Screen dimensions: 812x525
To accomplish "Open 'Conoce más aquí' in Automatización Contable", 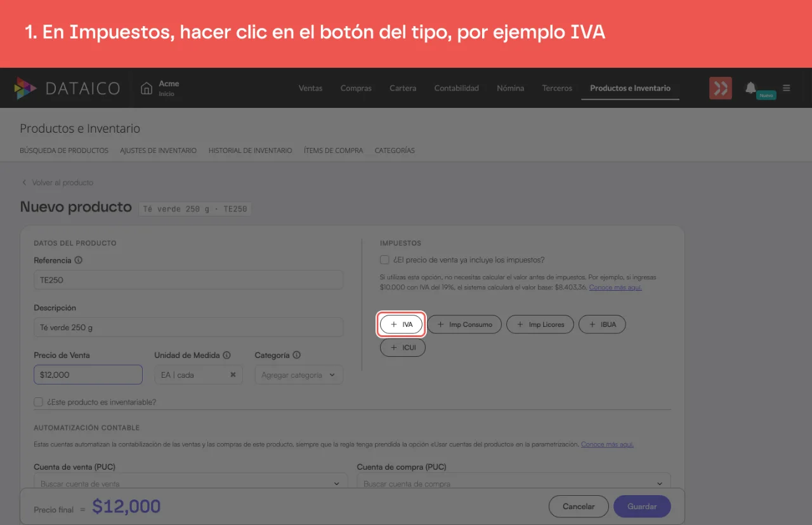I will click(x=607, y=444).
